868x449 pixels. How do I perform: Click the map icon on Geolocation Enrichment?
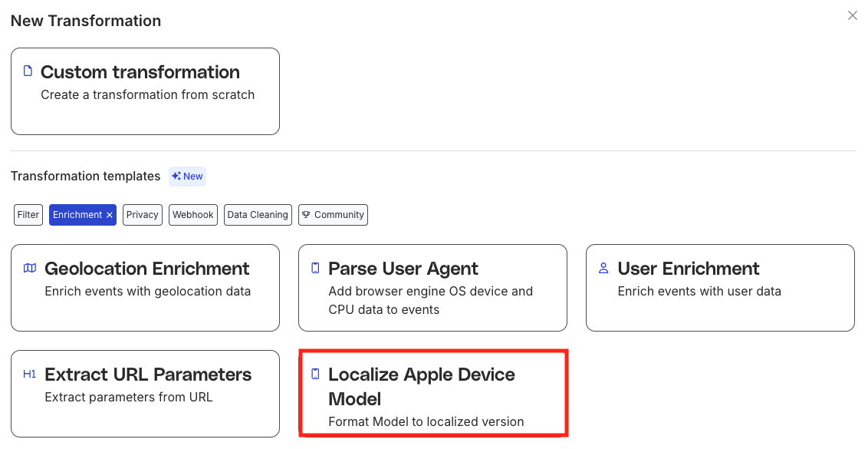30,269
